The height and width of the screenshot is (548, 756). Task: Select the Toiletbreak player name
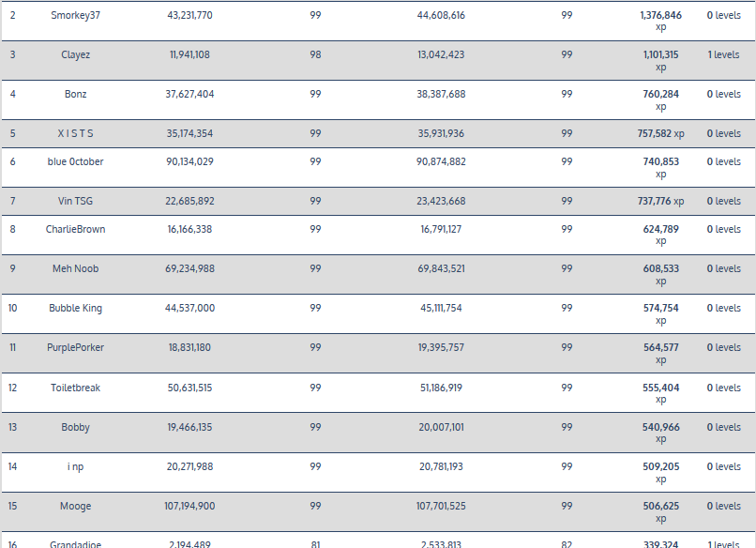tap(75, 388)
